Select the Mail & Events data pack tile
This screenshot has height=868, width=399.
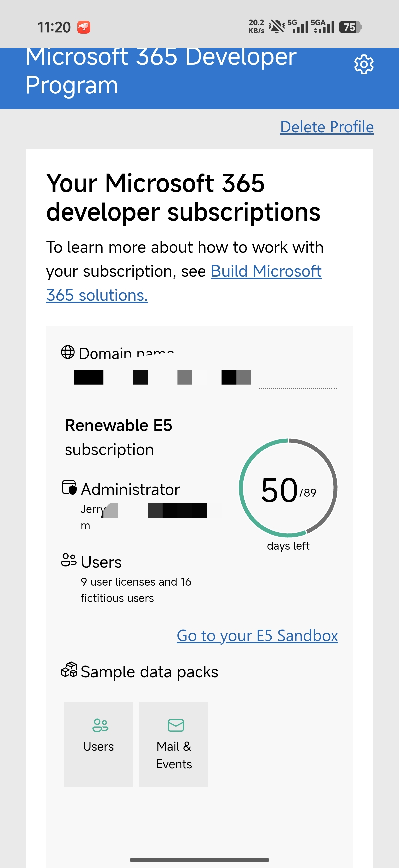tap(174, 744)
